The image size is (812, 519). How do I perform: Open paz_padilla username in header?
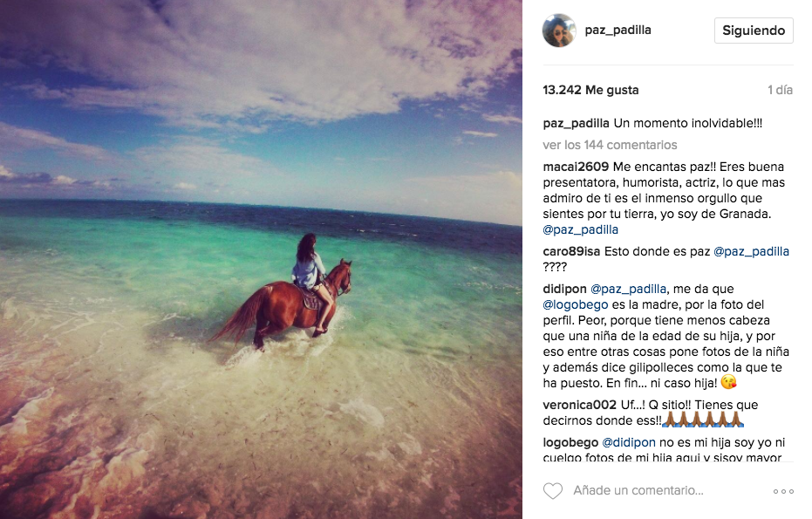(x=618, y=30)
